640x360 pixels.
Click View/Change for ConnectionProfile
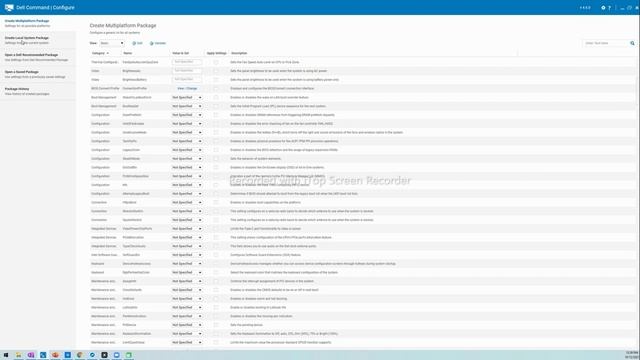coord(187,89)
